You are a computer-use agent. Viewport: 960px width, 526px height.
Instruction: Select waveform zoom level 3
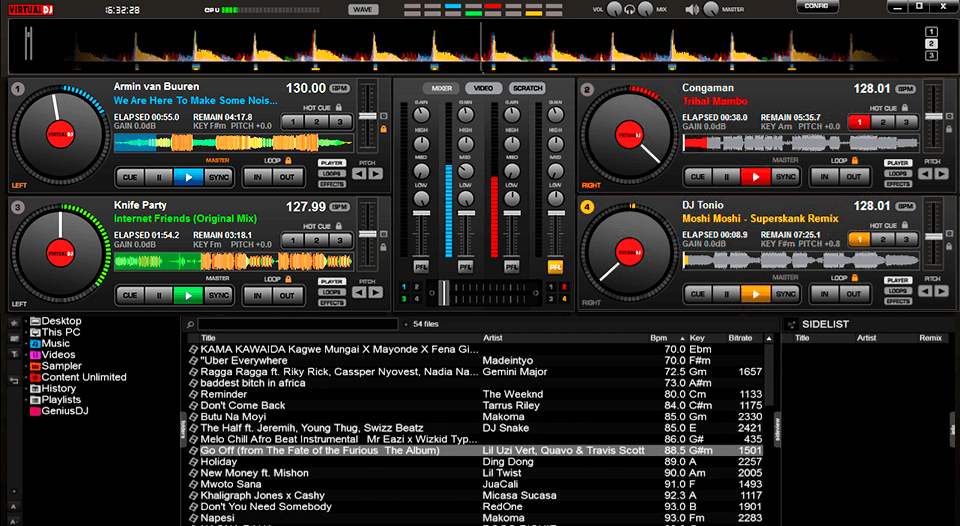click(931, 56)
